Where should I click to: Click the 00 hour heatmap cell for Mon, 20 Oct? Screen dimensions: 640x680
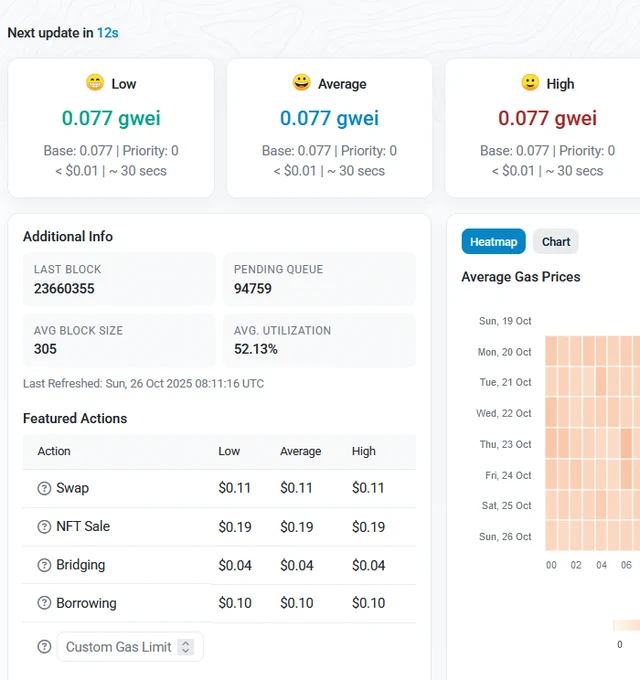click(551, 351)
